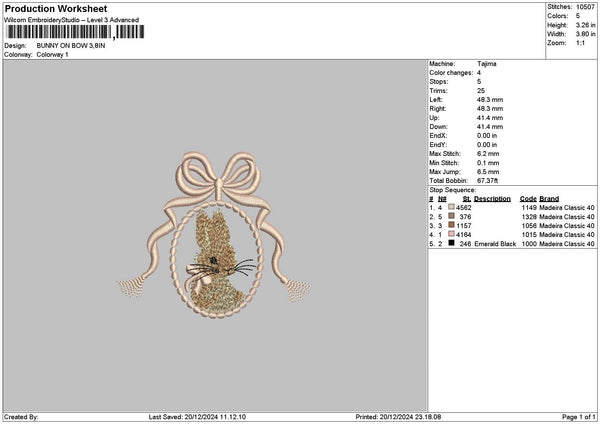600x424 pixels.
Task: Click the Description column header
Action: [492, 198]
